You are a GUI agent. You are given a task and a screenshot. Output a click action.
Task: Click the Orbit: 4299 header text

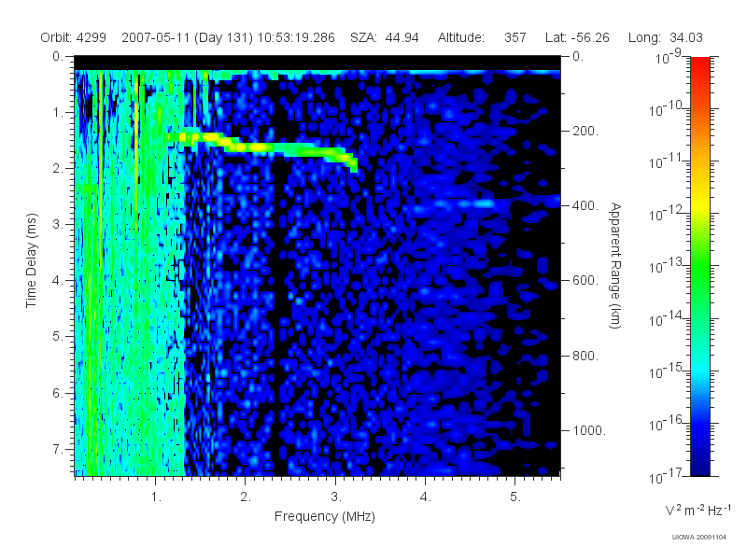coord(73,37)
